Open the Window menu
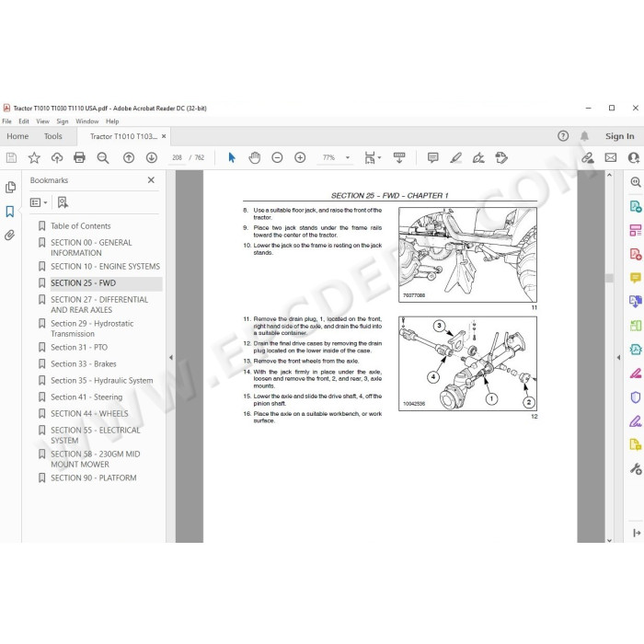The image size is (644, 644). (87, 121)
